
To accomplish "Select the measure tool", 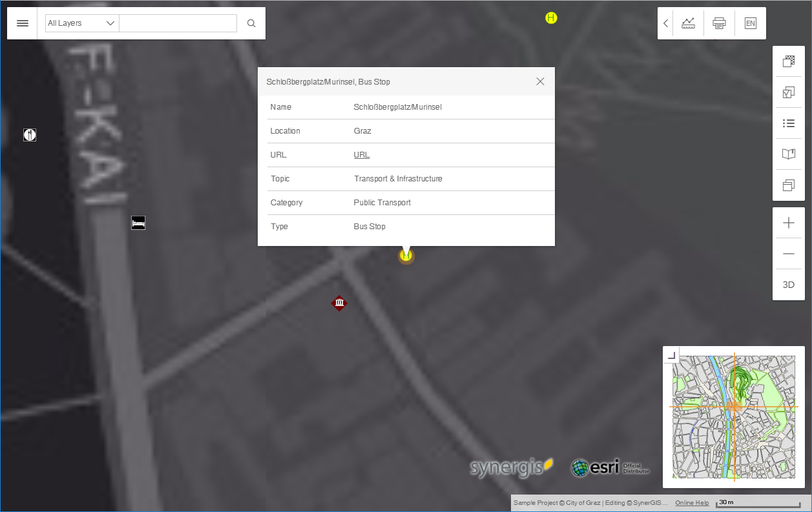I will click(688, 23).
